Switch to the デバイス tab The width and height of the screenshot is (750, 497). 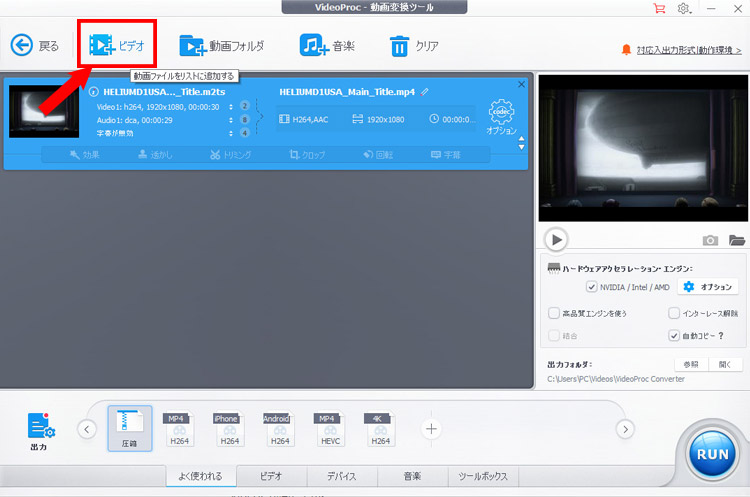342,476
